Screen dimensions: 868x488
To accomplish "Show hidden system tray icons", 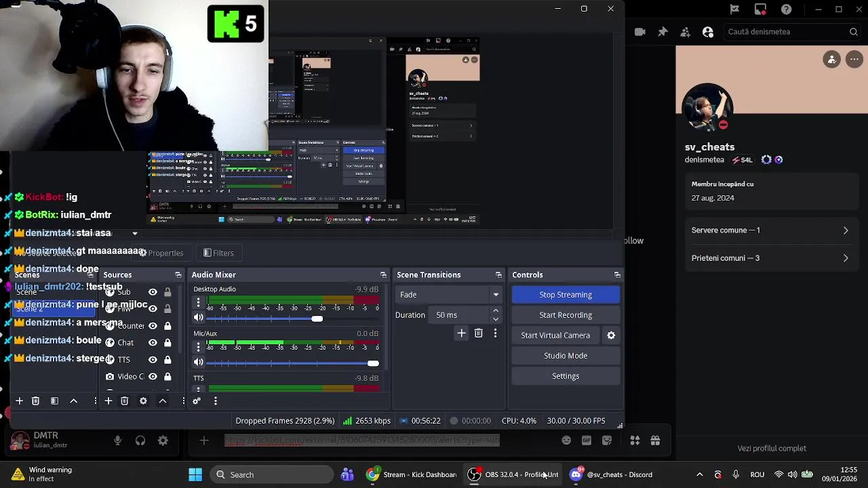I will point(699,475).
